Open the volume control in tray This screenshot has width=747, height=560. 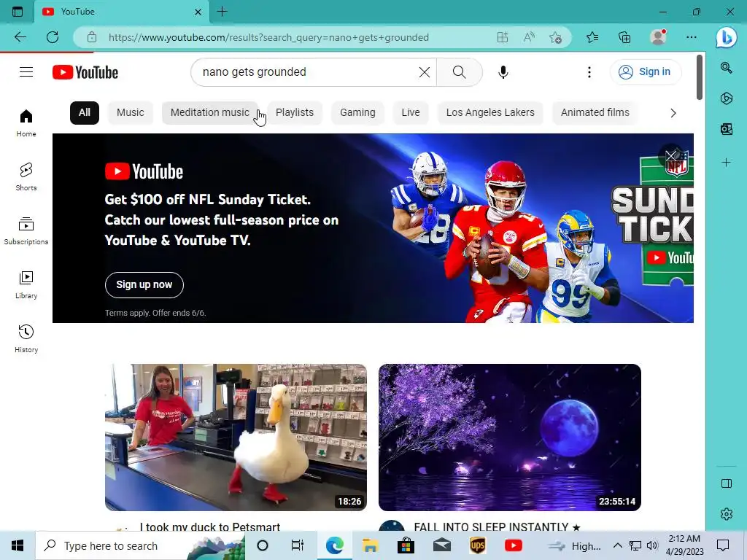[x=652, y=545]
